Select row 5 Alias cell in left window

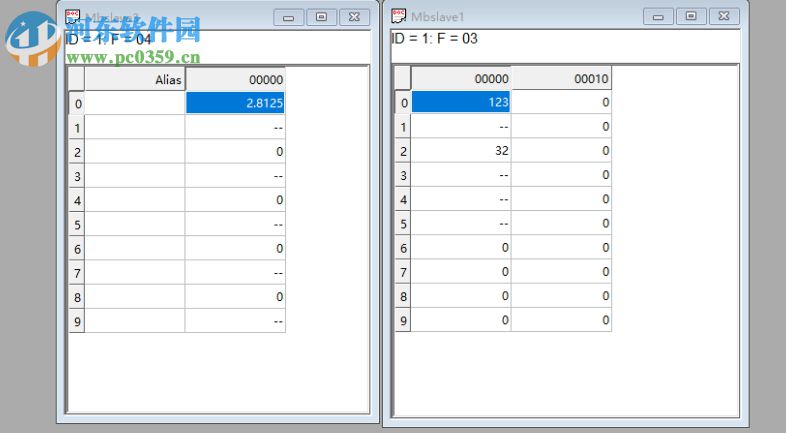tap(135, 224)
